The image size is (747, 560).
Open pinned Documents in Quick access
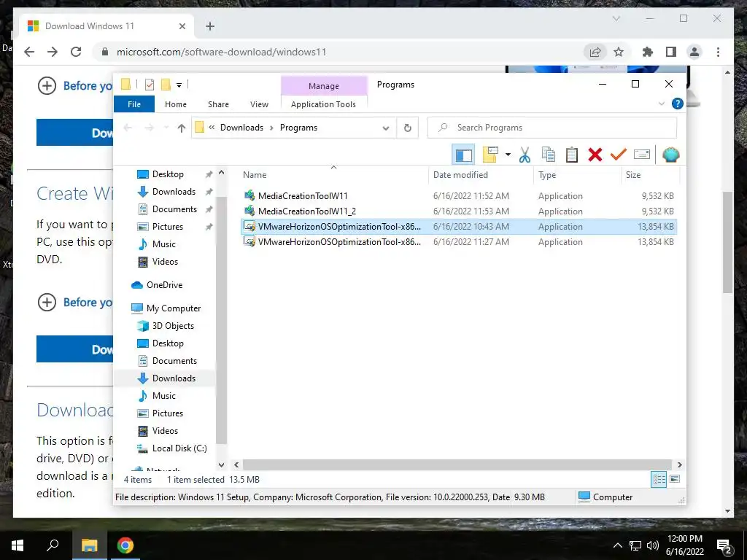(x=174, y=209)
